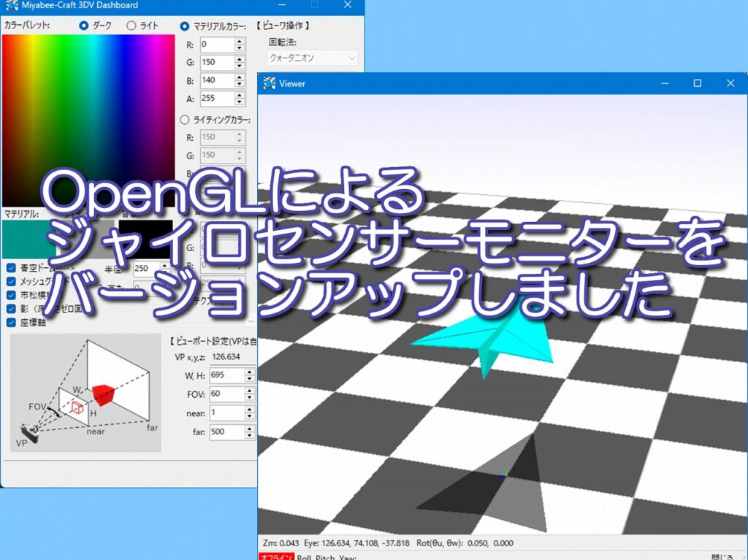Screen dimensions: 748x560
Task: Click inside the rainbow color palette
Action: (x=88, y=120)
